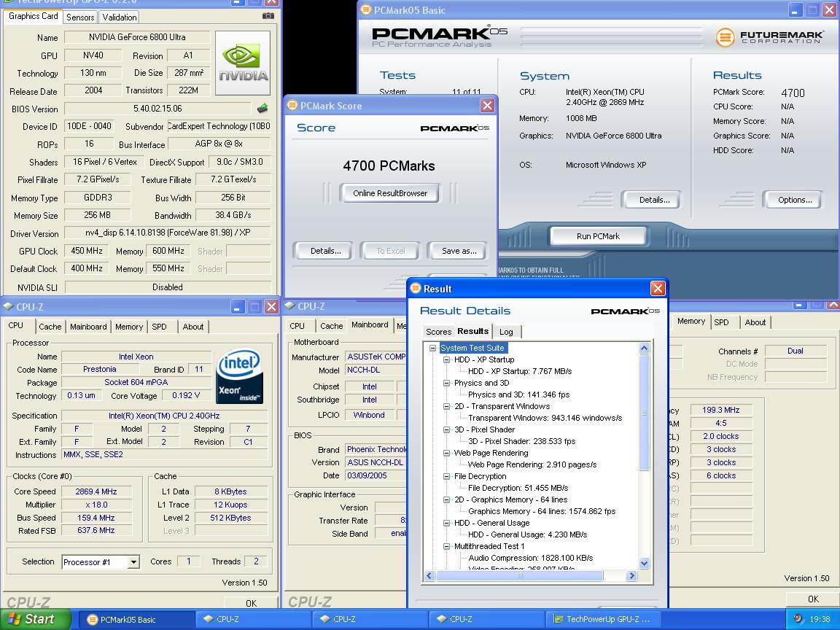Click the PCMark Score window title icon
840x630 pixels.
click(292, 105)
